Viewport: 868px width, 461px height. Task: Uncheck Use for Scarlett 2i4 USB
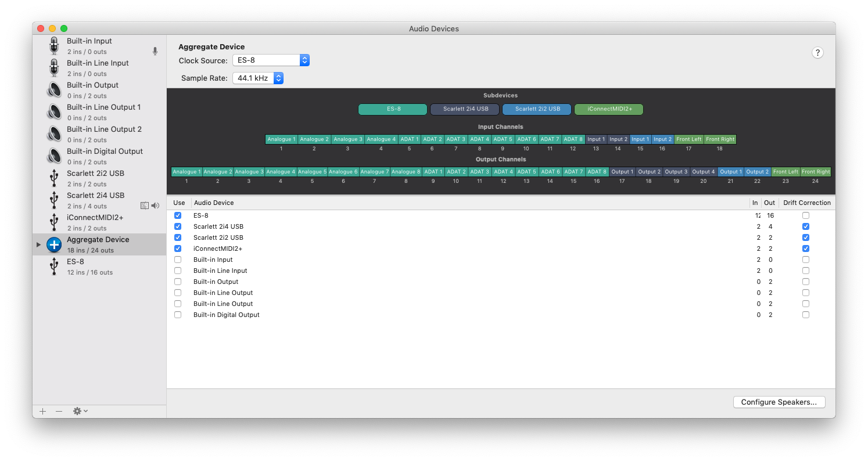[x=178, y=226]
